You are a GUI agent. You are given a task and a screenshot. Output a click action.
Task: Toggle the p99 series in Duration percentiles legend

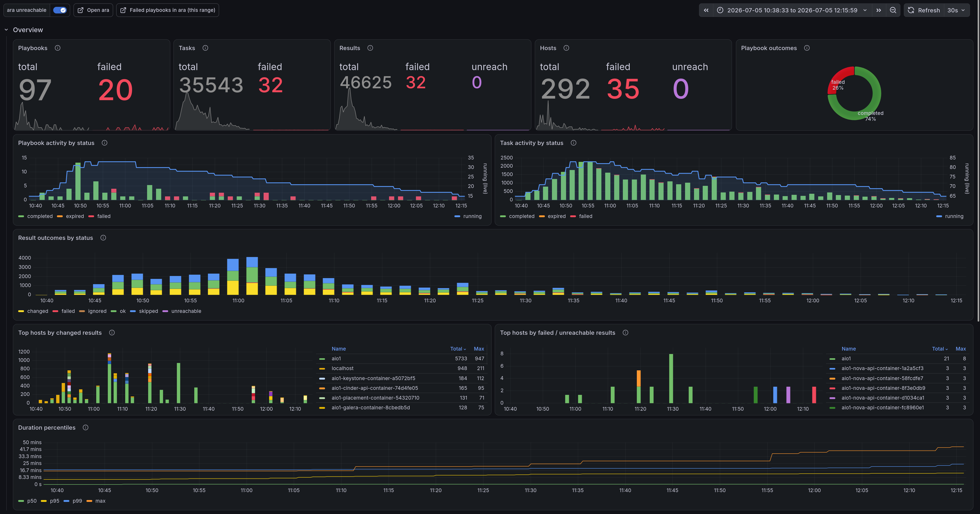(73, 501)
